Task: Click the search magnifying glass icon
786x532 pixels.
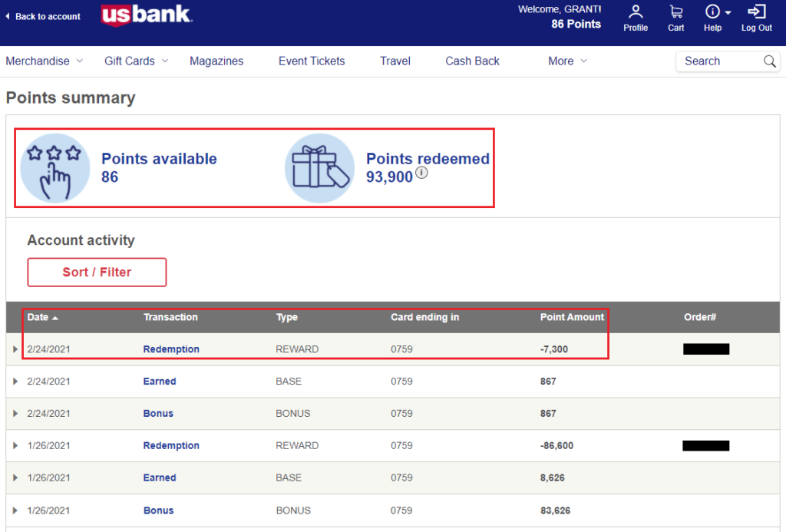Action: pyautogui.click(x=770, y=61)
